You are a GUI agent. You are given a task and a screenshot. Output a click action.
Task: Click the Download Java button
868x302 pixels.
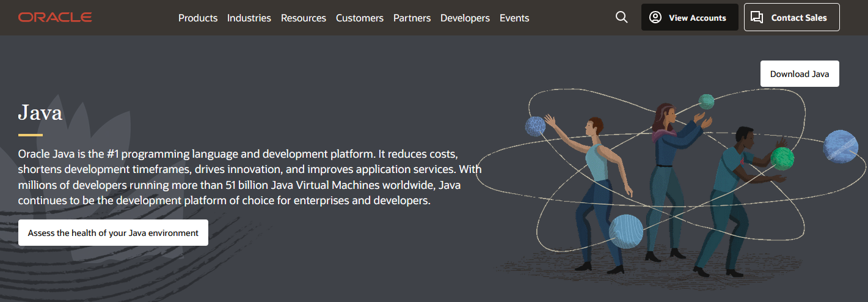(x=800, y=73)
